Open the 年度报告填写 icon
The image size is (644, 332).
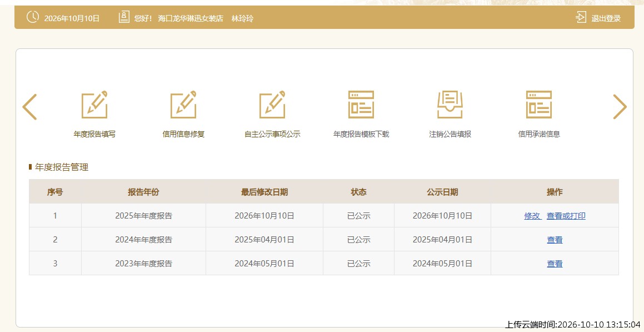pyautogui.click(x=94, y=105)
